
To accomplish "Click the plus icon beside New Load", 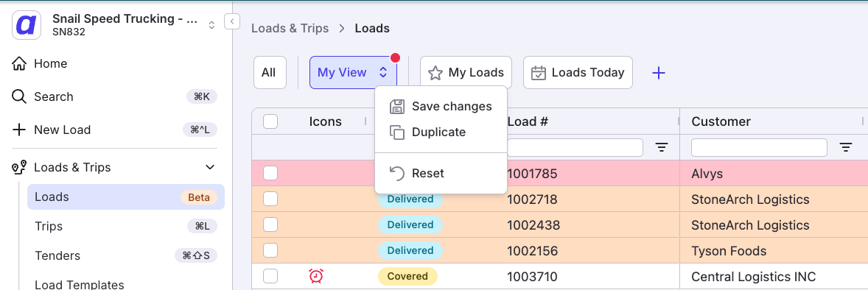I will 19,130.
